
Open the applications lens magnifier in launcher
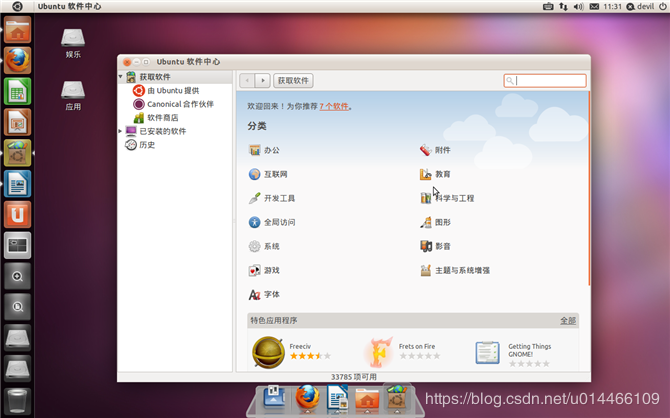[18, 276]
